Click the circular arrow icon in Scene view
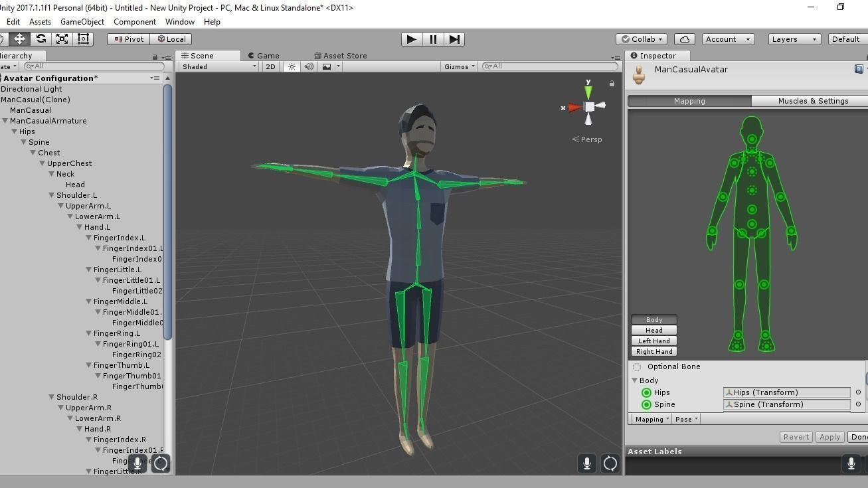Image resolution: width=868 pixels, height=488 pixels. click(610, 463)
